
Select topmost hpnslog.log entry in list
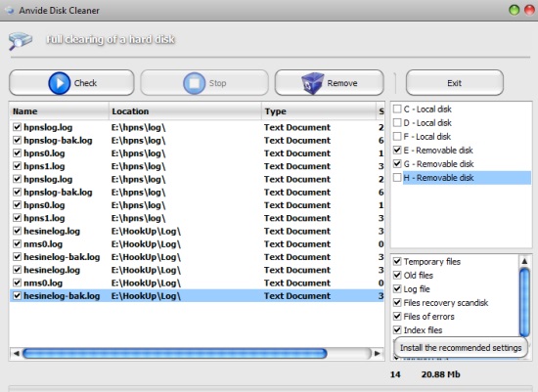point(48,127)
